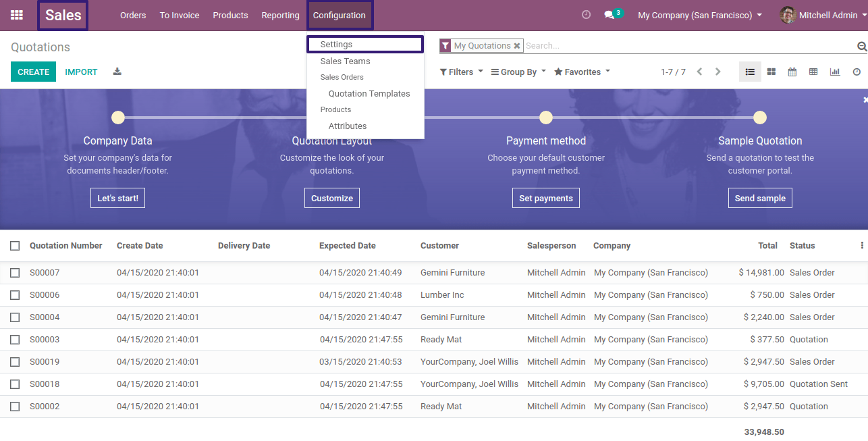Select Attributes in the dropdown
This screenshot has width=868, height=441.
[348, 126]
